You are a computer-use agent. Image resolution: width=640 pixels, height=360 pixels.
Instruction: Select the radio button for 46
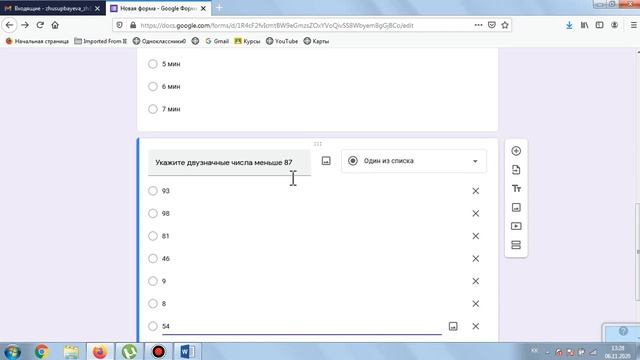(x=153, y=259)
